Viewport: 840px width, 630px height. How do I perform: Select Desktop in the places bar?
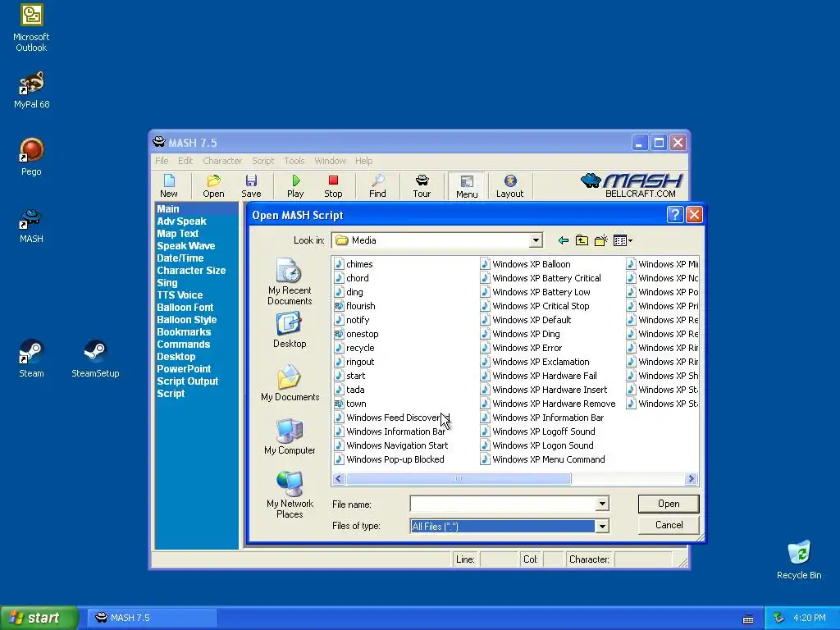coord(290,331)
